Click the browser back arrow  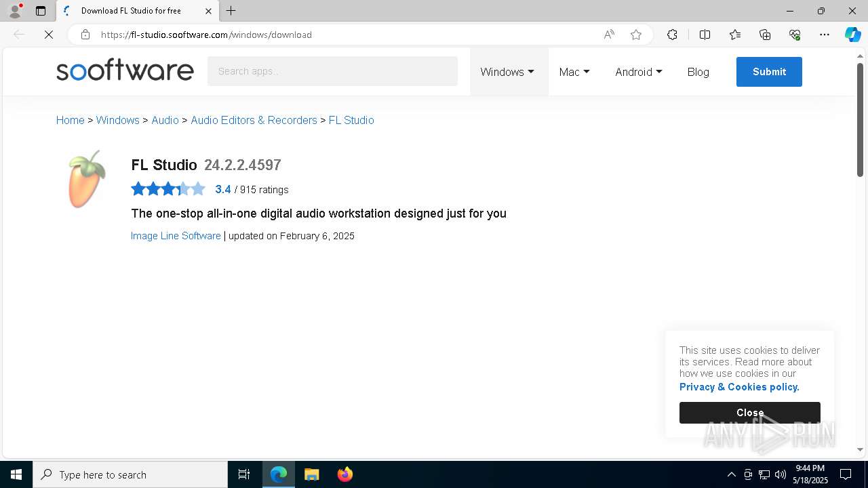tap(19, 35)
